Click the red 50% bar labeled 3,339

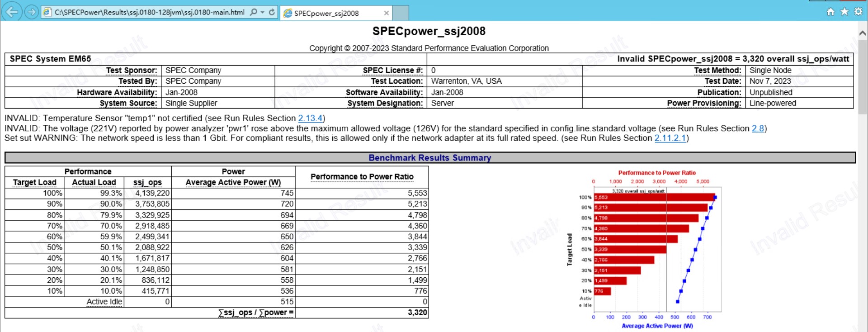pos(630,249)
